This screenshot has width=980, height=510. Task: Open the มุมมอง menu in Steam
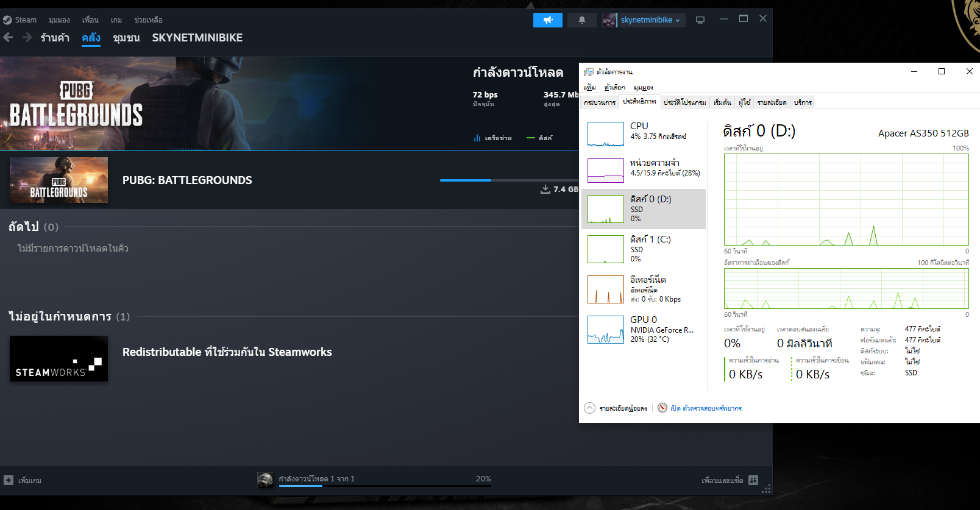pos(59,20)
